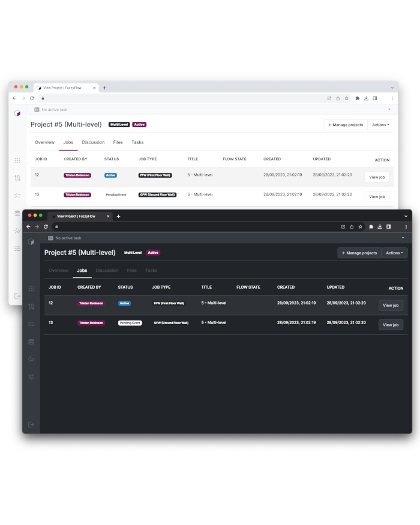
Task: Click Manage projects button in dark window
Action: (x=359, y=253)
